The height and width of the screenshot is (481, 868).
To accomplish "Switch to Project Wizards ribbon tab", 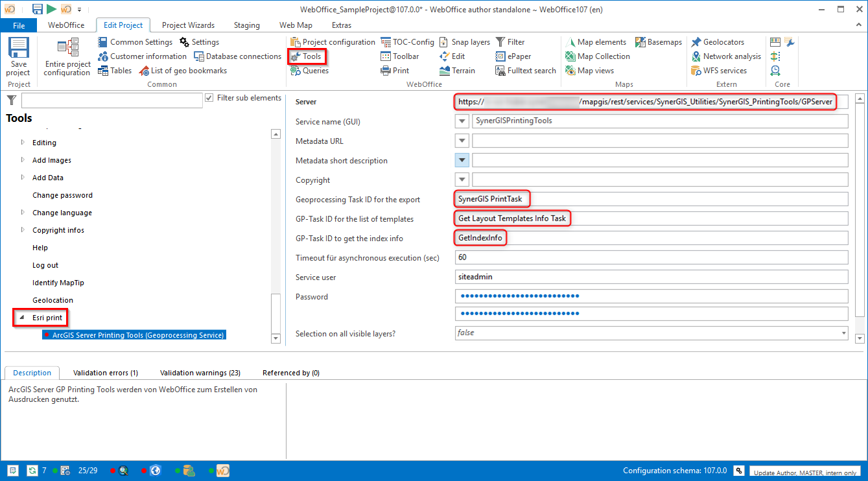I will pyautogui.click(x=188, y=25).
